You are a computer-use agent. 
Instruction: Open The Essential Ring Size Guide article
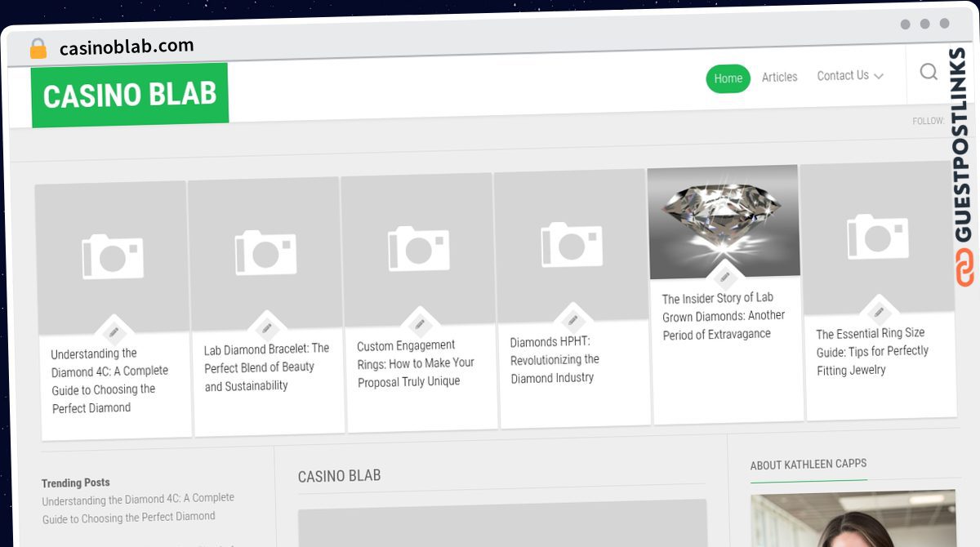pos(872,352)
